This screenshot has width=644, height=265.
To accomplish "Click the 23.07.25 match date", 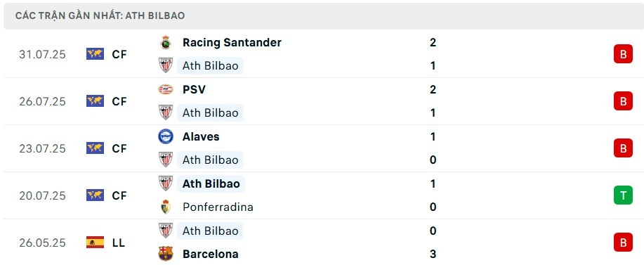I will click(x=42, y=148).
